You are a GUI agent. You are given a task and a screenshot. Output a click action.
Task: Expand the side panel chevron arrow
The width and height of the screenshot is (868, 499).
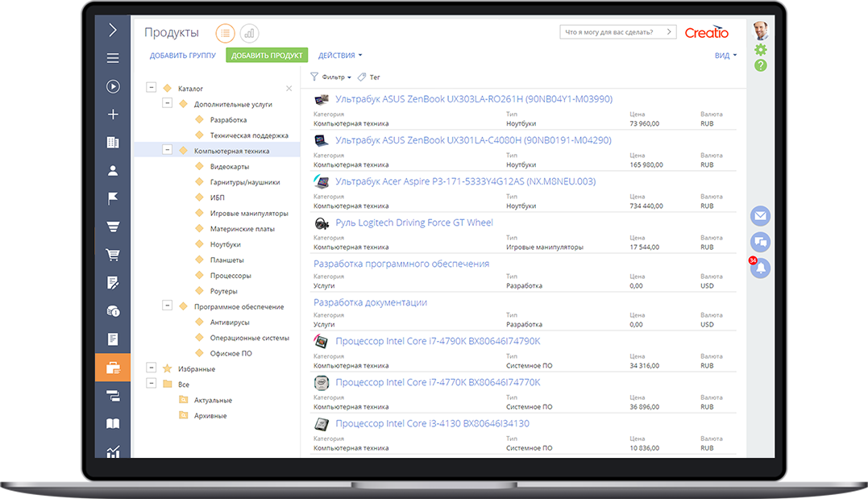[113, 30]
